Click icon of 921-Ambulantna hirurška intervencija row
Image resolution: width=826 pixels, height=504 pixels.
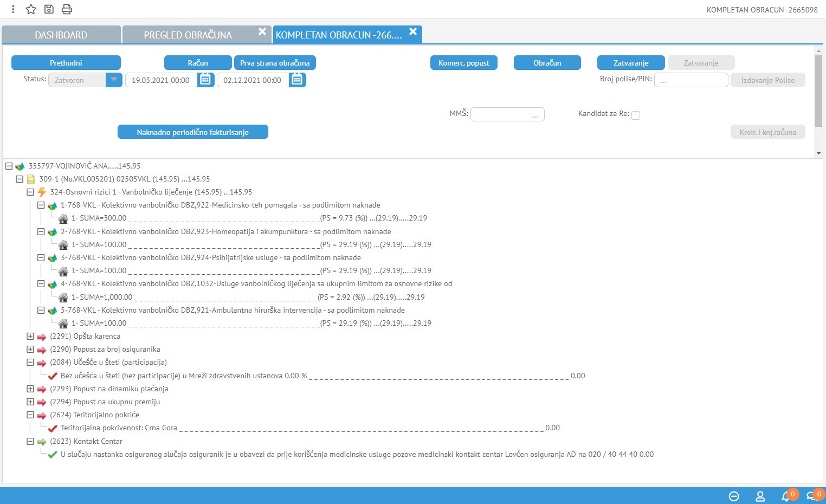click(53, 311)
